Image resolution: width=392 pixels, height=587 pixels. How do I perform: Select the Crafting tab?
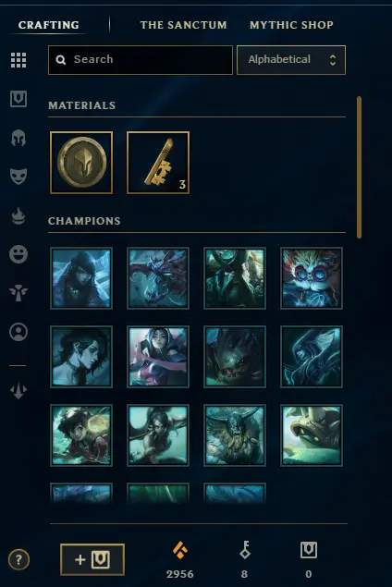point(49,25)
